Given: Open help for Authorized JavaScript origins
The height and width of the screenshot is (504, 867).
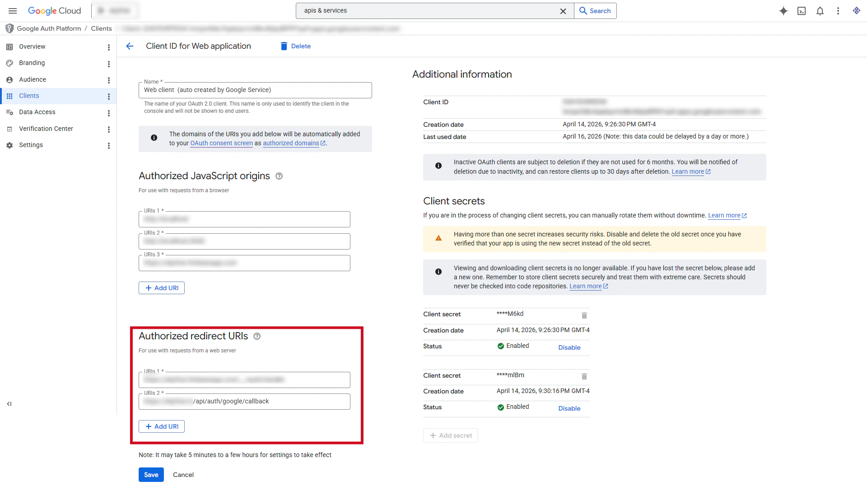Looking at the screenshot, I should point(279,176).
